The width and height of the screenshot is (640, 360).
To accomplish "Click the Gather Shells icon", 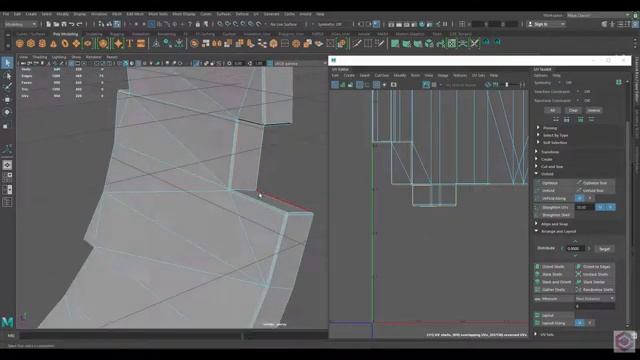I will pos(538,289).
